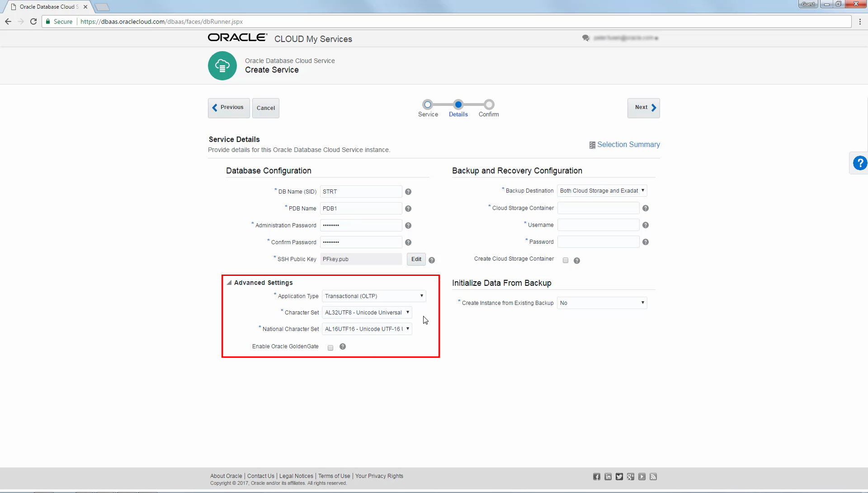Open the Character Set dropdown
This screenshot has height=493, width=868.
point(367,313)
